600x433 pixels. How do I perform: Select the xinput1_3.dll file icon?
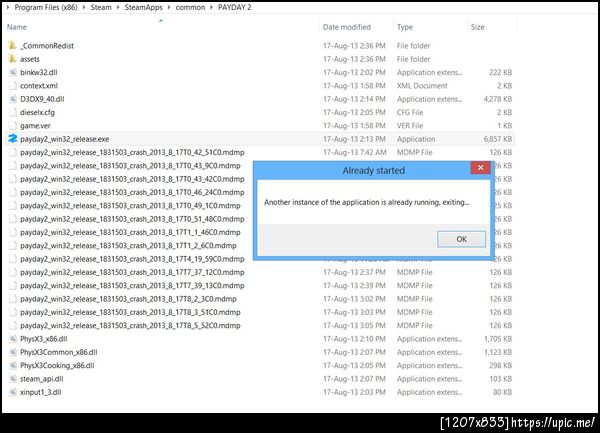pyautogui.click(x=13, y=392)
